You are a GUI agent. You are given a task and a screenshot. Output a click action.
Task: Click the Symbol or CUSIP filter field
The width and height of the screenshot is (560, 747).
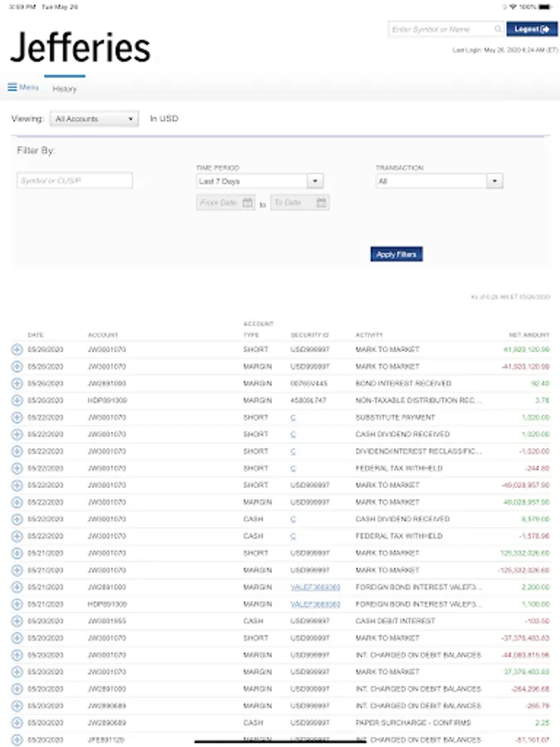tap(75, 181)
